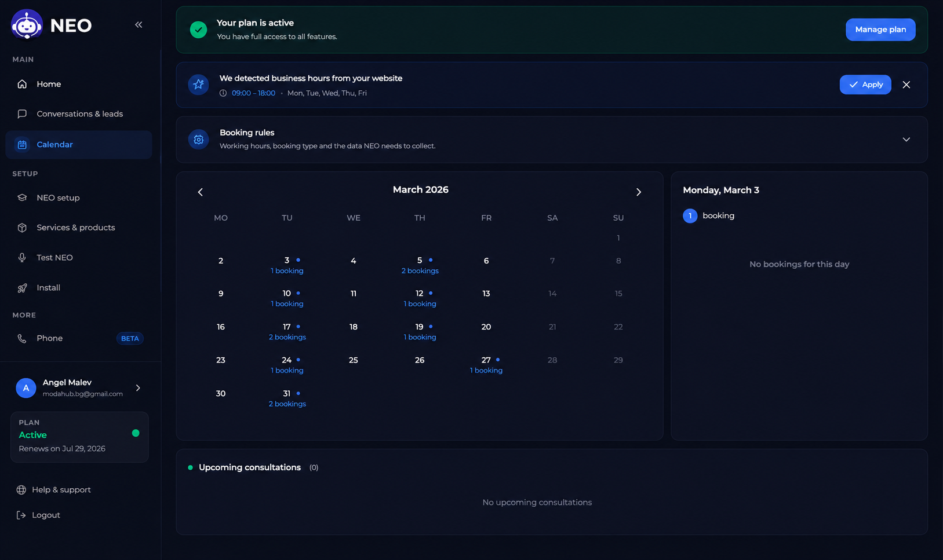Click the modahub.bg@gmail.com email text
943x560 pixels.
(x=83, y=394)
